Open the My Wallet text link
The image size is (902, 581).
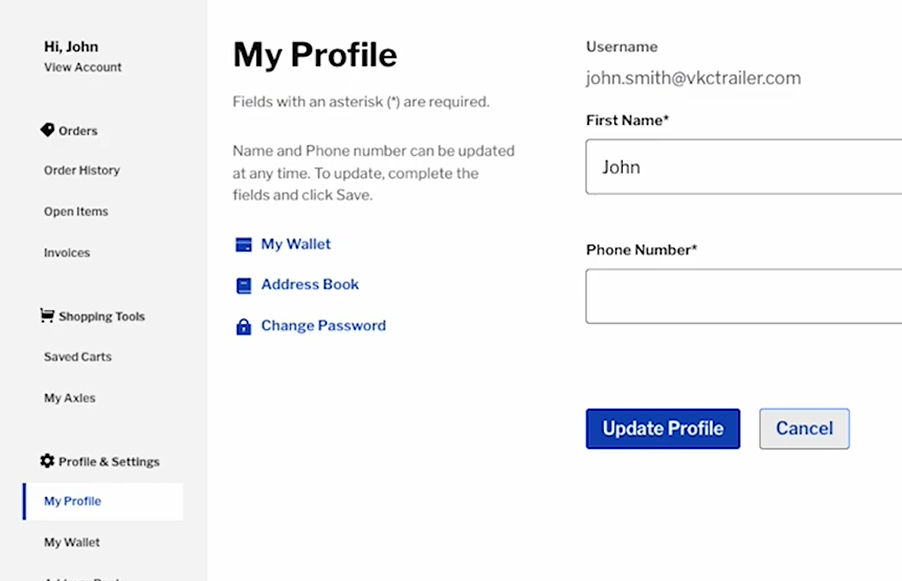[296, 244]
